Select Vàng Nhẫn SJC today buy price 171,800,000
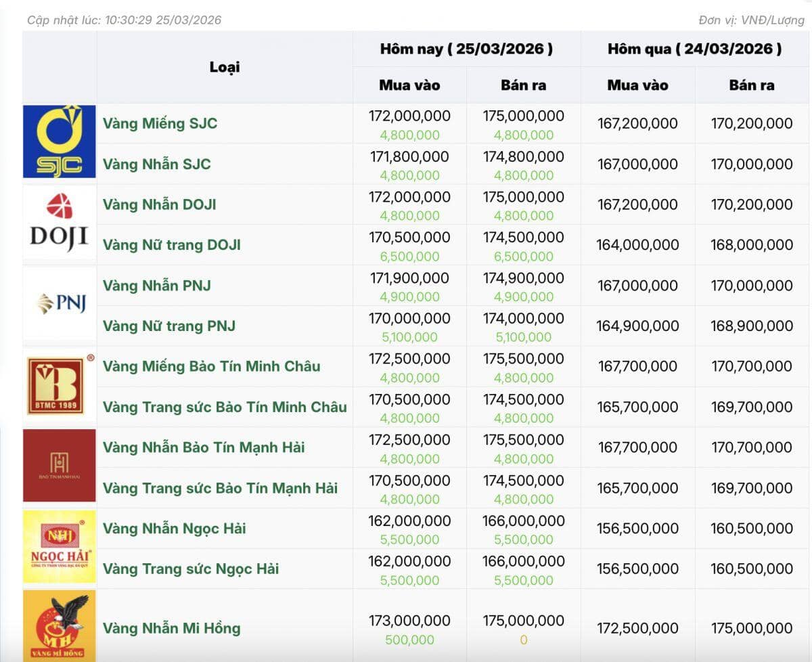 (409, 157)
